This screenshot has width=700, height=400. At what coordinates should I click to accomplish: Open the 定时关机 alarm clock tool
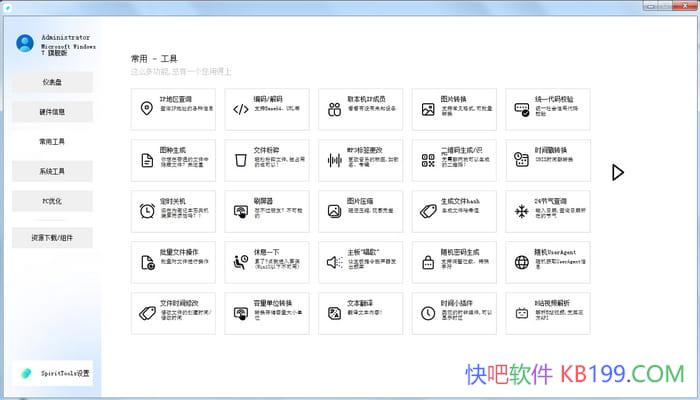(147, 211)
